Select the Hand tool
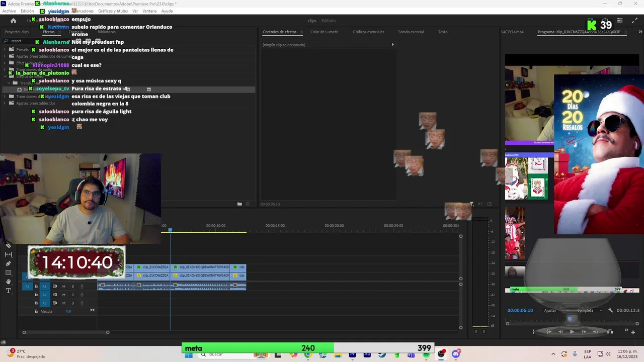The width and height of the screenshot is (644, 362). [8, 282]
